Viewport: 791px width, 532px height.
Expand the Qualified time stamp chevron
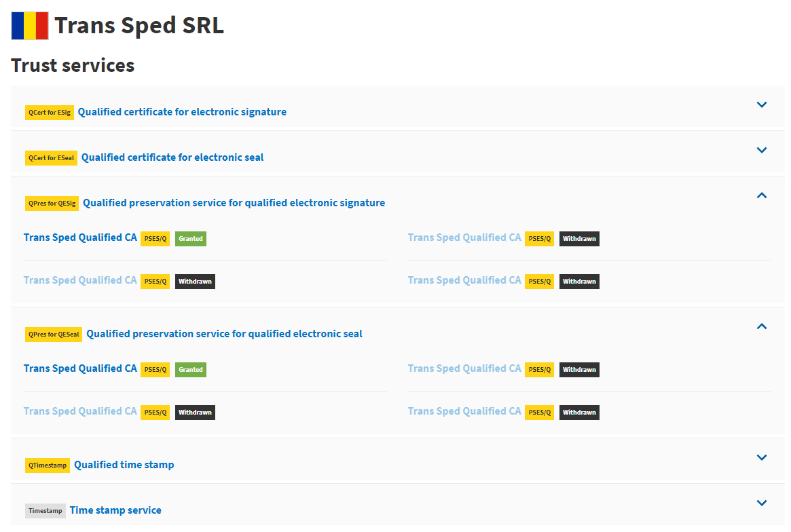(x=762, y=458)
